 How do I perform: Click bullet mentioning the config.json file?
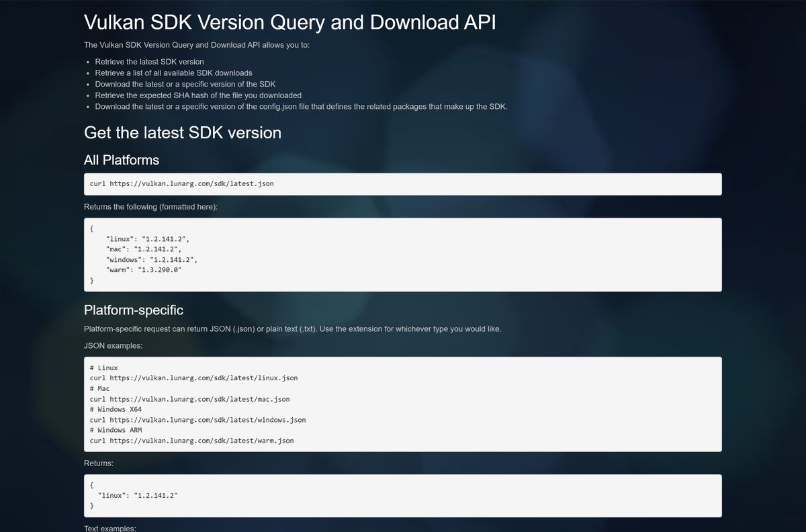(x=301, y=106)
